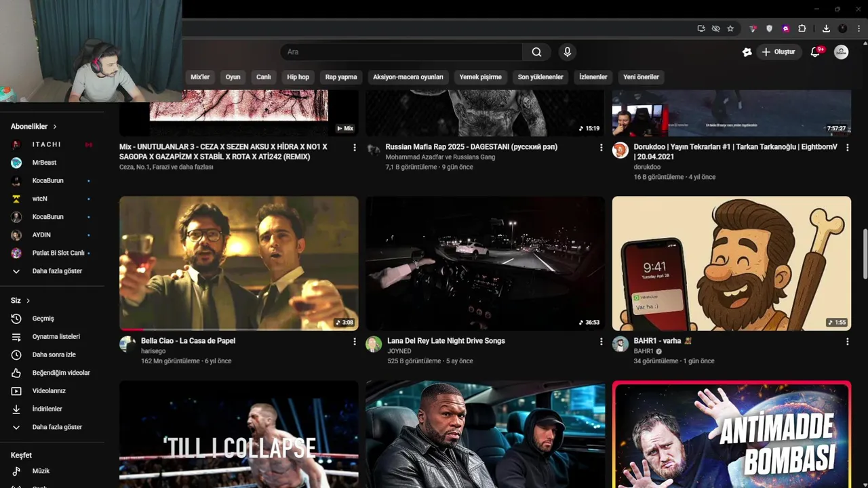Screen dimensions: 868x488
Task: Select the Canlı filter chip
Action: click(x=264, y=77)
